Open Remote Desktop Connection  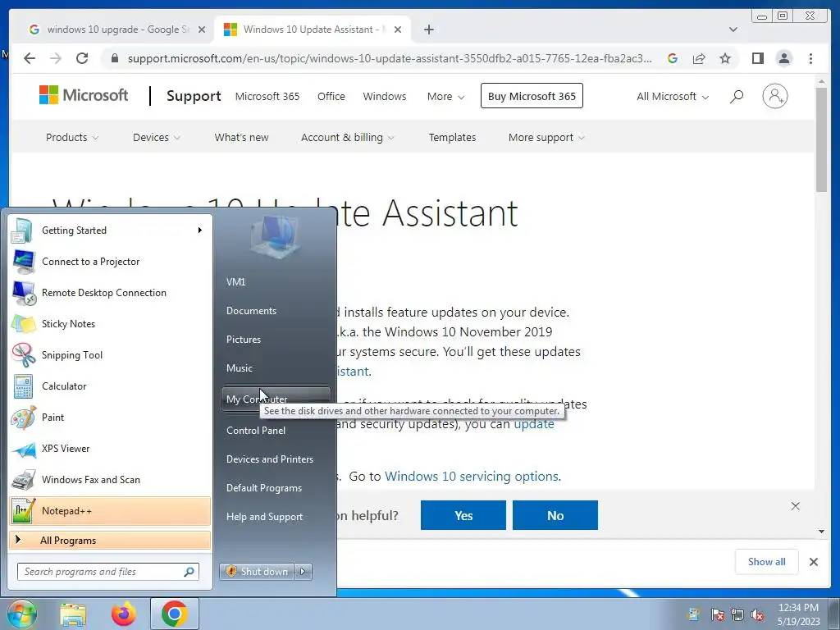tap(110, 293)
